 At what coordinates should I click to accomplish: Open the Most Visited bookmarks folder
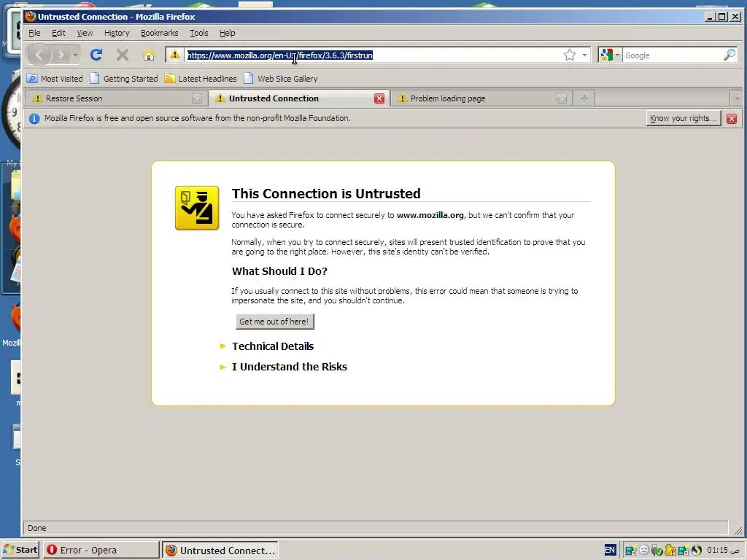pyautogui.click(x=55, y=79)
